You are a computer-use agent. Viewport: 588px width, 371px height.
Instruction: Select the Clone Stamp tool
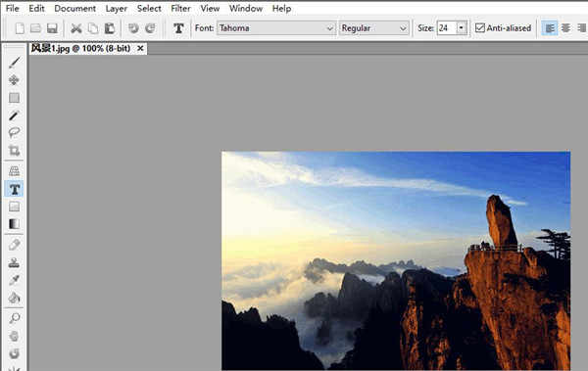15,262
